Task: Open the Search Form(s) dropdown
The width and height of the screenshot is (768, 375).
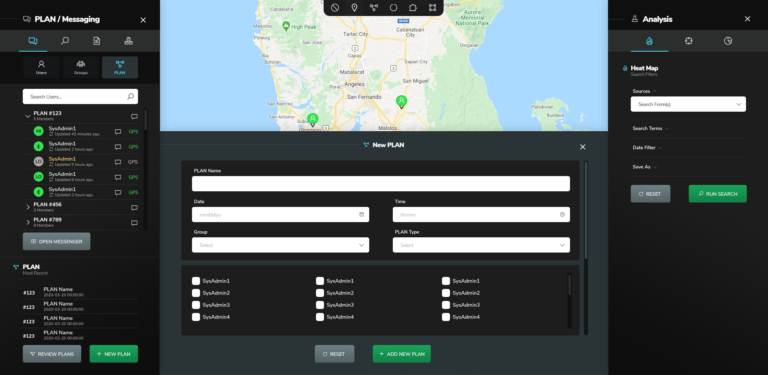Action: [x=688, y=104]
